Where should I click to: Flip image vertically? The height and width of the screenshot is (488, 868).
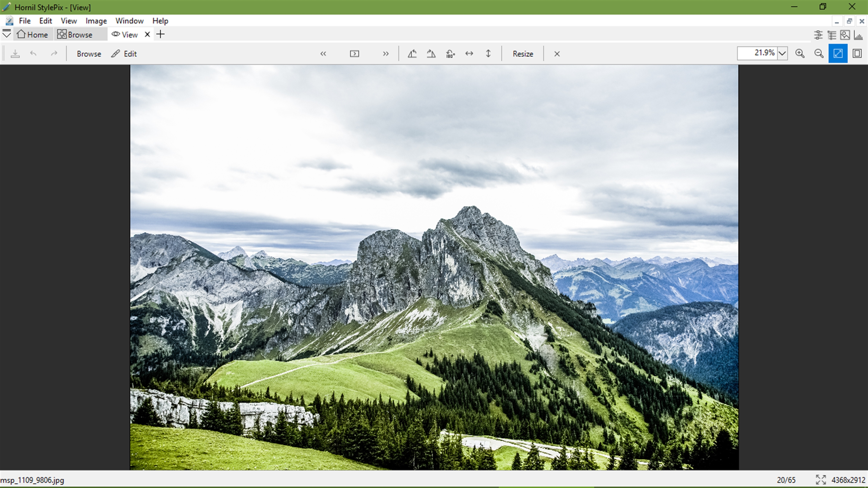point(488,54)
